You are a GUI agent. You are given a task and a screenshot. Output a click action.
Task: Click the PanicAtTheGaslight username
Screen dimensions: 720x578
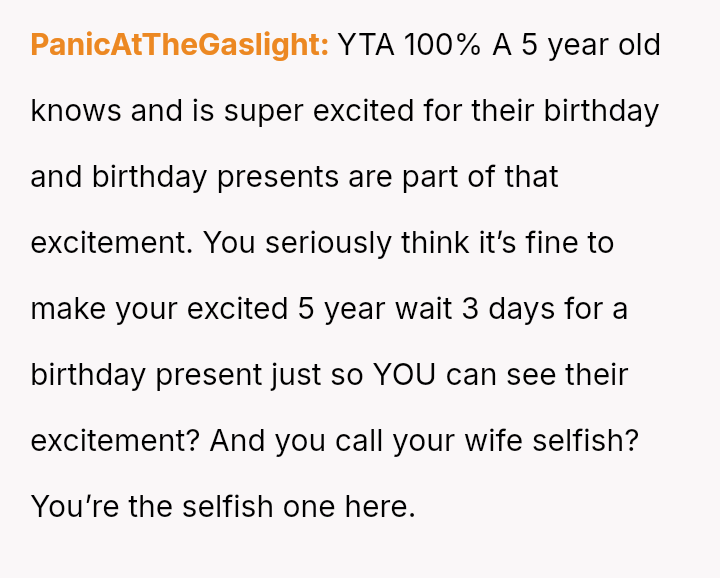click(x=179, y=45)
